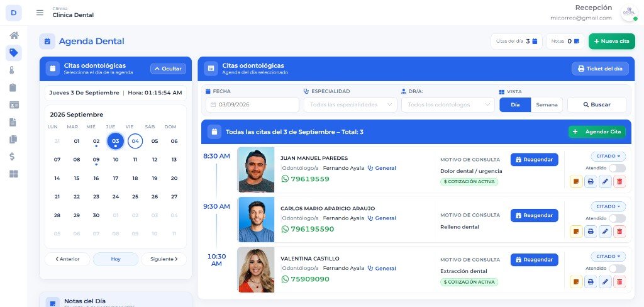Print Valentina Castillo appointment
Viewport: 644px width, 307px height.
coord(591,281)
